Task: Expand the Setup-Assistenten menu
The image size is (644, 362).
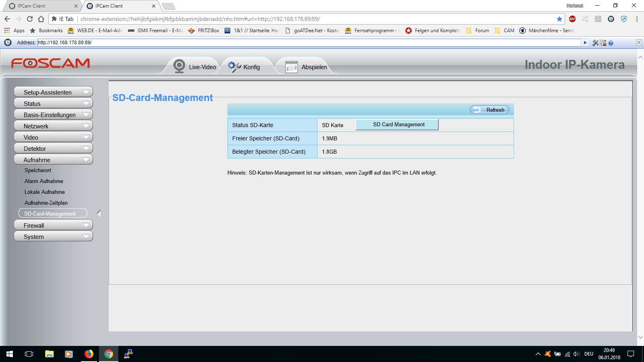Action: 53,92
